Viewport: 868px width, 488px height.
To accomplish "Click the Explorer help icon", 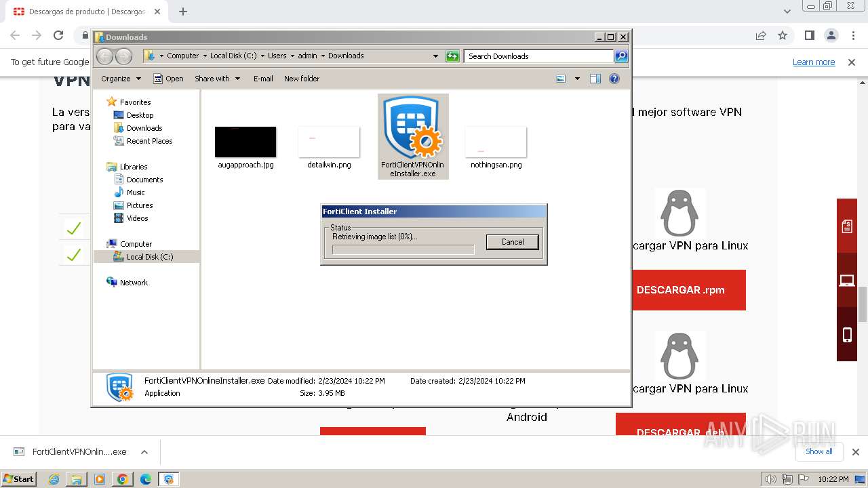I will pyautogui.click(x=614, y=79).
